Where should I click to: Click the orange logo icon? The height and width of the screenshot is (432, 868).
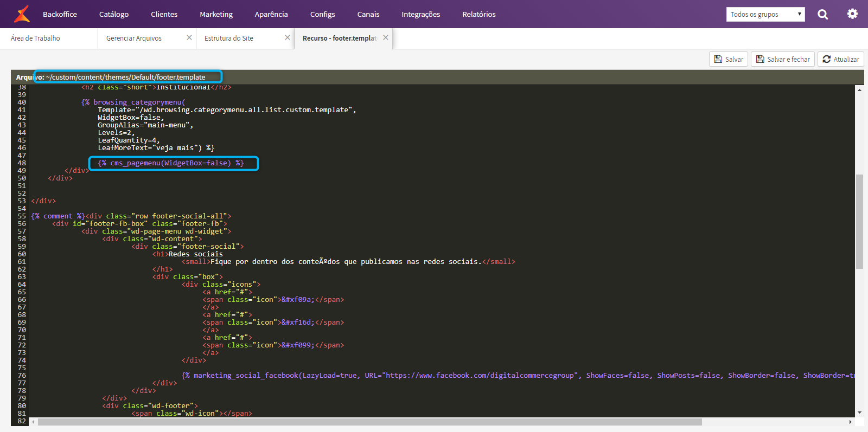click(22, 14)
